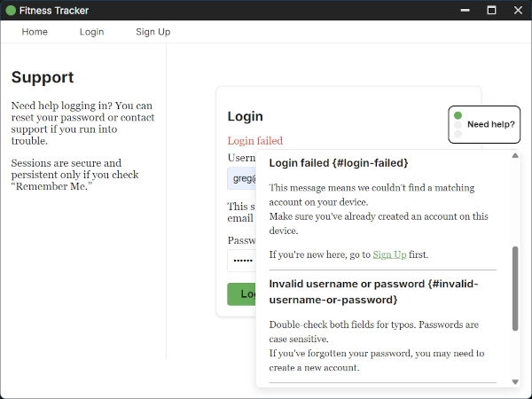The width and height of the screenshot is (532, 399).
Task: Click the down arrow of help scrollbar
Action: coord(515,382)
